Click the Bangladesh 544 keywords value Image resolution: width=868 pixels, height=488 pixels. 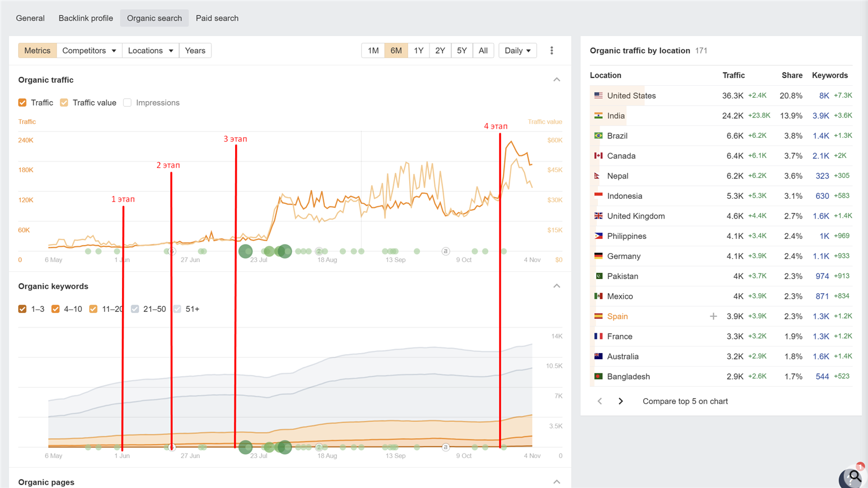[822, 377]
